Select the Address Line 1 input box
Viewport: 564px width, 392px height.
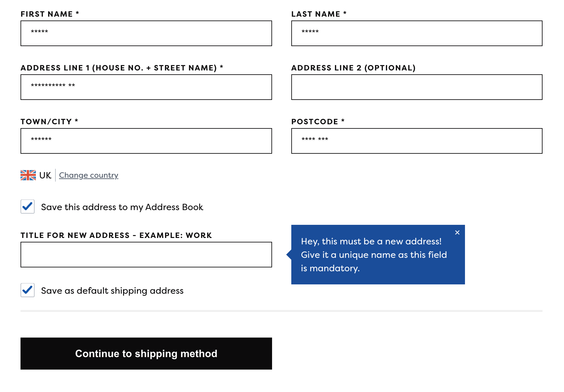pyautogui.click(x=146, y=87)
